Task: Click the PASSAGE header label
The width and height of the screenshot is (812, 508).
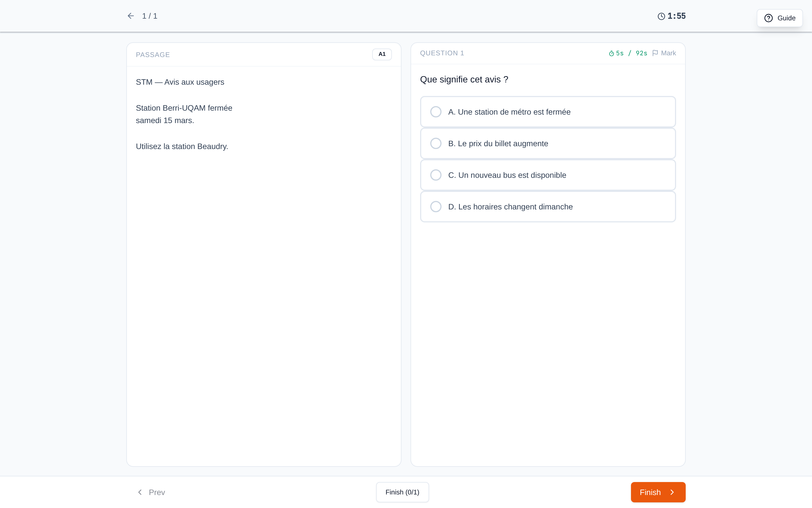Action: (x=153, y=55)
